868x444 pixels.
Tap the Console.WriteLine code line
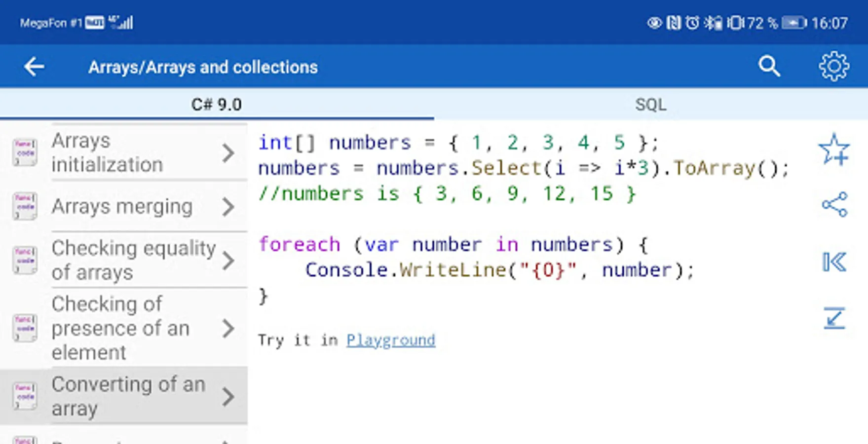click(x=499, y=270)
